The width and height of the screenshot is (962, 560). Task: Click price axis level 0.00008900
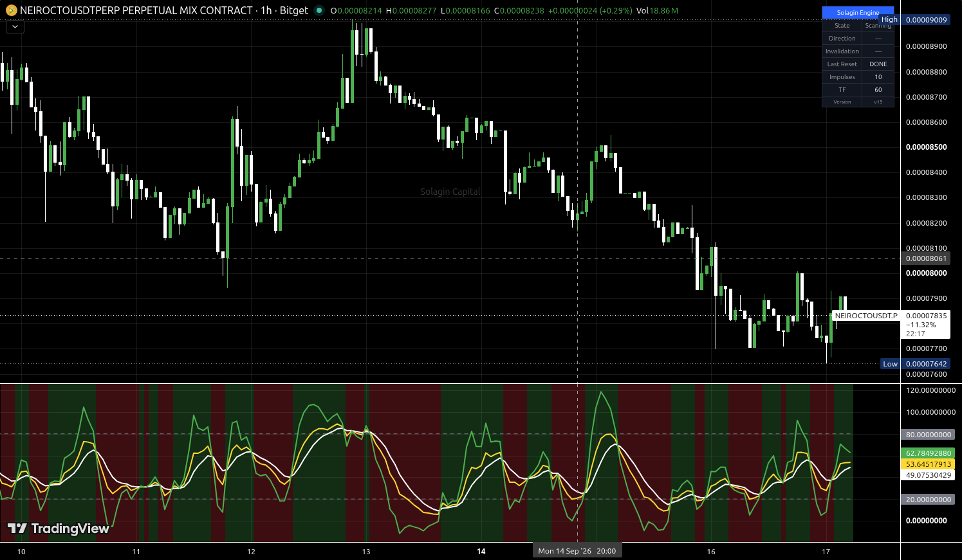tap(926, 46)
